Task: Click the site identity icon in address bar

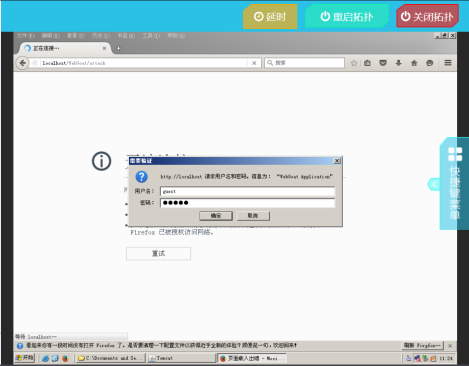Action: (34, 63)
